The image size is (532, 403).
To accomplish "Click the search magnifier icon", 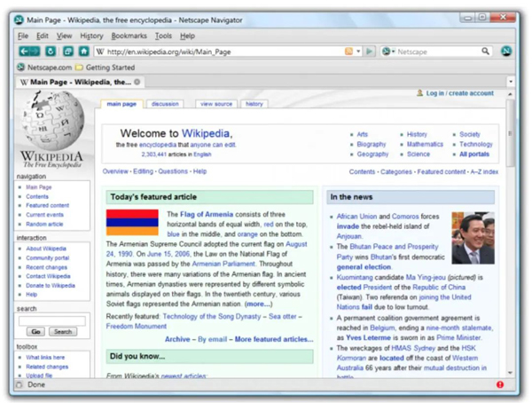I will [486, 51].
